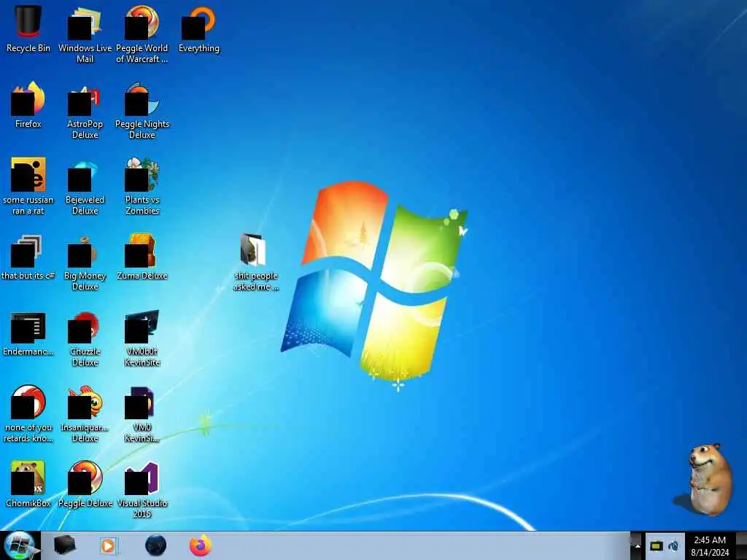Image resolution: width=747 pixels, height=560 pixels.
Task: Click the yellow system tray icon
Action: (657, 546)
